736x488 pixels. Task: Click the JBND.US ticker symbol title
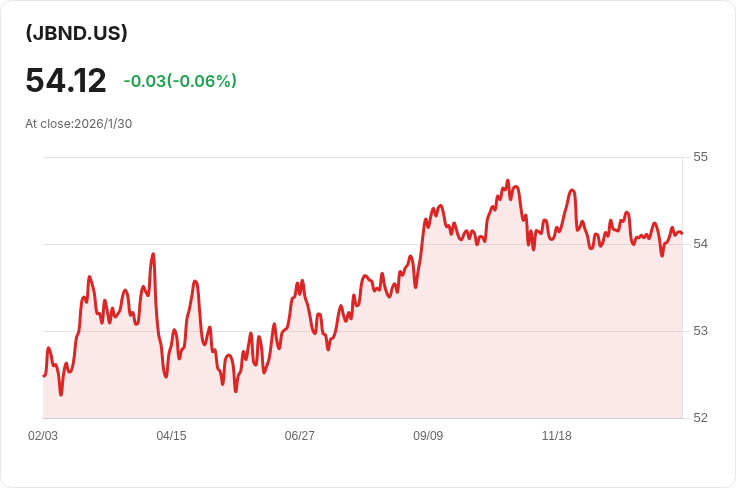[x=76, y=33]
